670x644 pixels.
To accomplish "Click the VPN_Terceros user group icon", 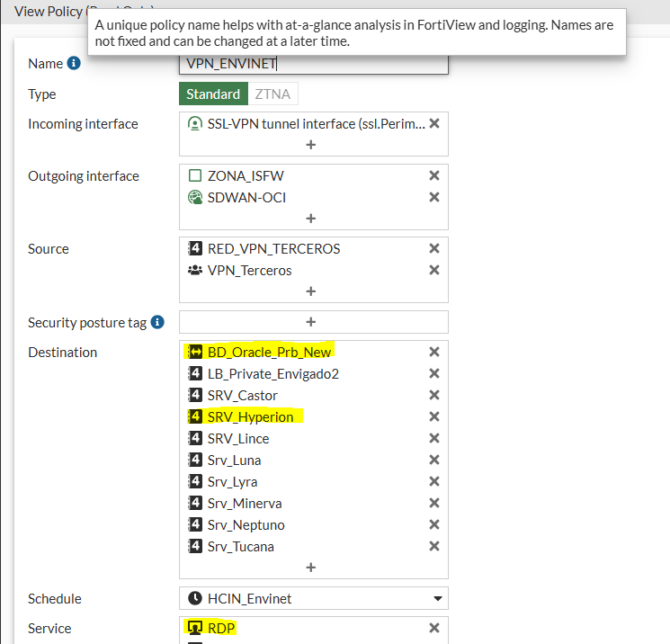I will (195, 270).
